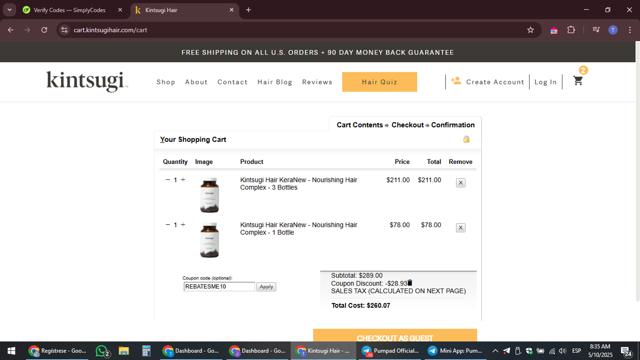Switch to Pumpad Official Telegram window
The width and height of the screenshot is (640, 360).
point(390,351)
